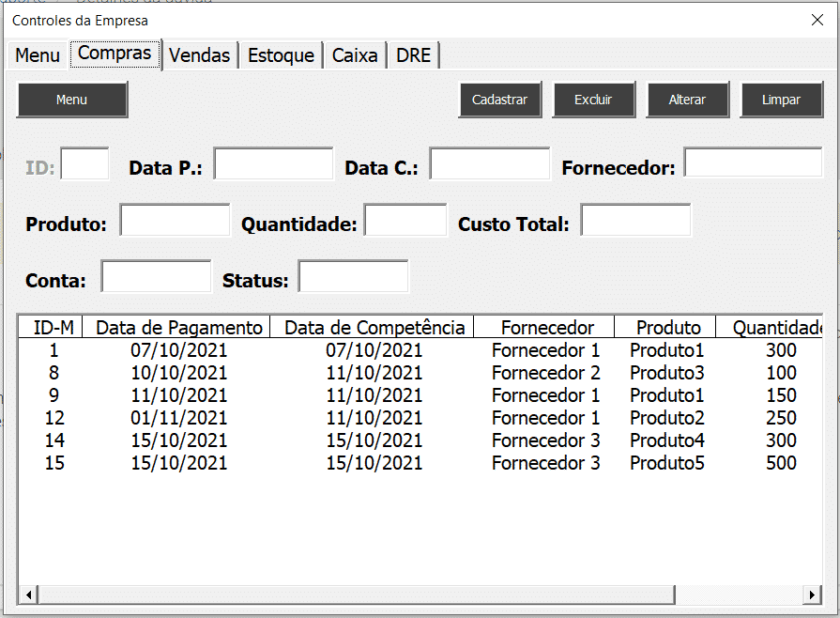Select the row with ID-M 8
The image size is (840, 618).
(x=420, y=373)
